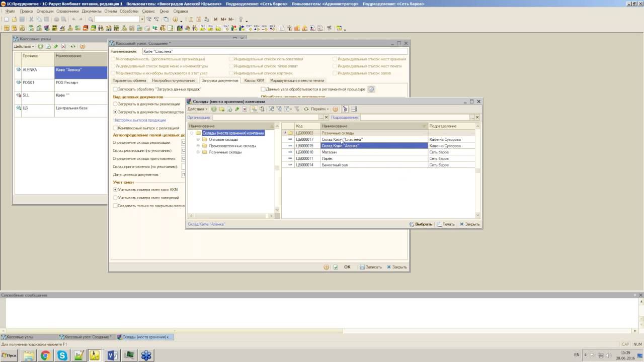Viewport: 644px width, 362px height.
Task: Launch Google Chrome from the taskbar
Action: (x=45, y=355)
